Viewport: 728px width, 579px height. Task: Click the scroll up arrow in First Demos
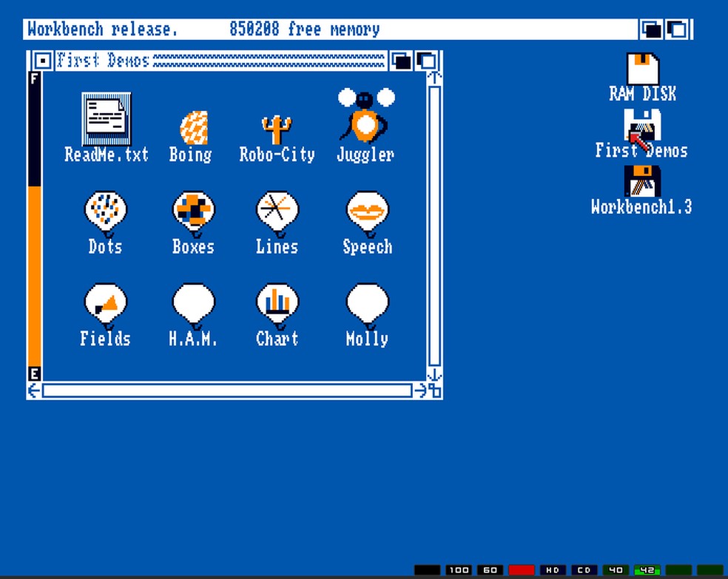[434, 77]
